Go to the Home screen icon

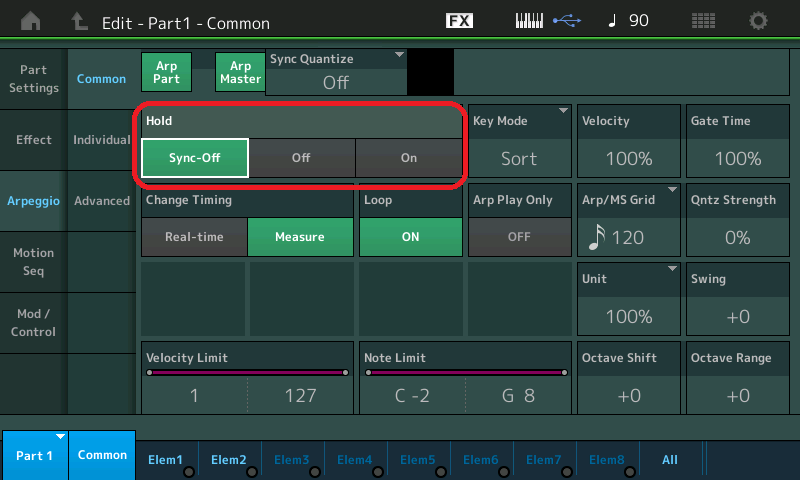pos(32,21)
